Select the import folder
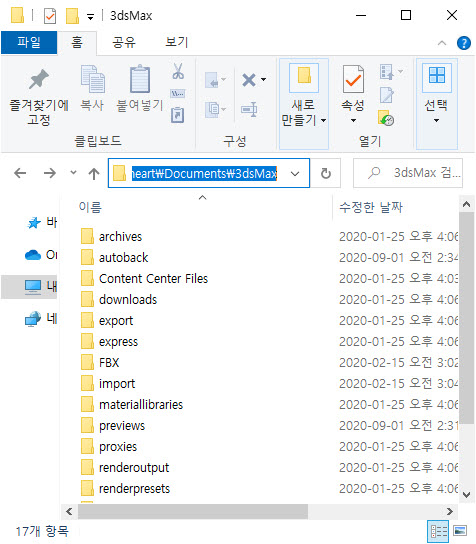This screenshot has height=544, width=476. [117, 384]
